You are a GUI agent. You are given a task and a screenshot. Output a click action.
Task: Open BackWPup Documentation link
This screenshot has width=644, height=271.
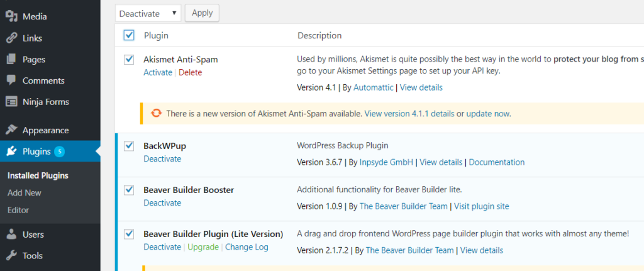tap(497, 162)
